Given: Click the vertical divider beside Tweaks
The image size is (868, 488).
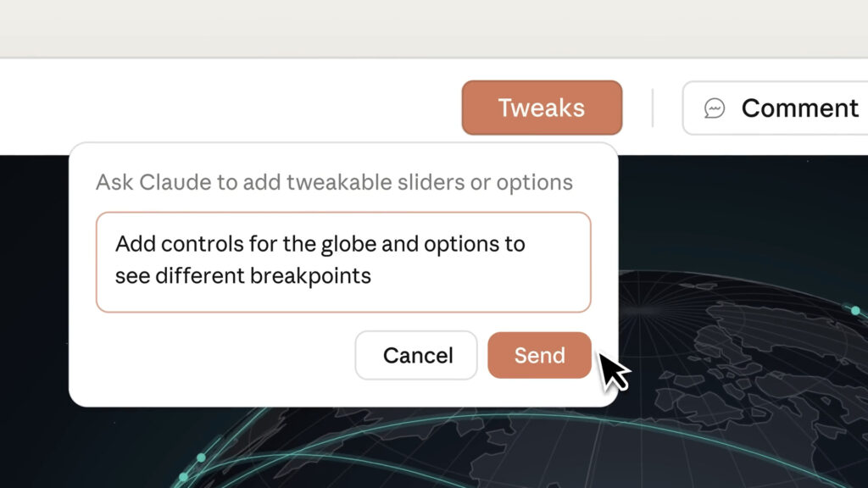Looking at the screenshot, I should coord(652,108).
